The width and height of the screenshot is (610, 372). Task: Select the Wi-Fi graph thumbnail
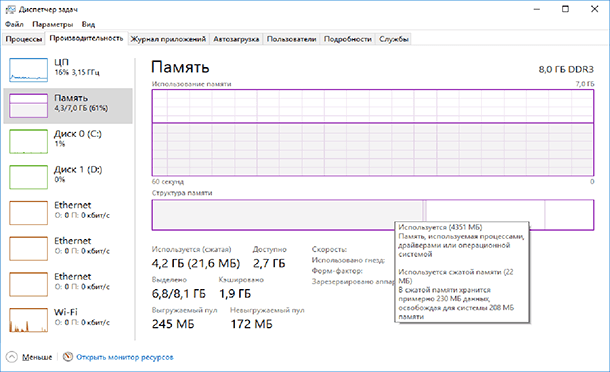(x=28, y=320)
